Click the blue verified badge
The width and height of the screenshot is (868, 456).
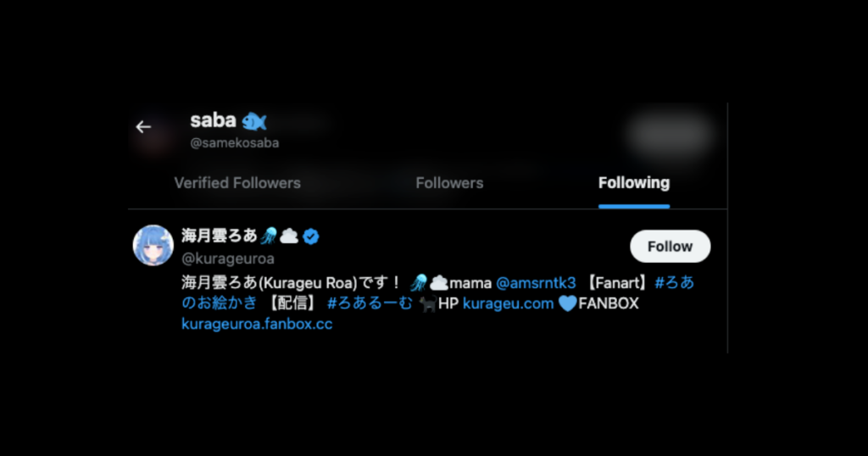(311, 236)
